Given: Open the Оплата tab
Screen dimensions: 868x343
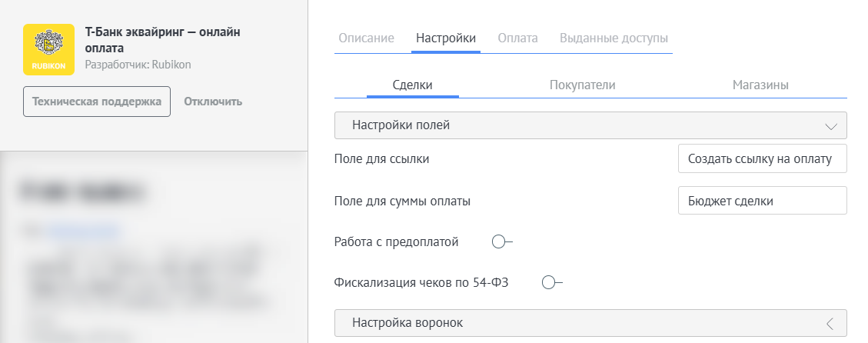Looking at the screenshot, I should pos(517,38).
